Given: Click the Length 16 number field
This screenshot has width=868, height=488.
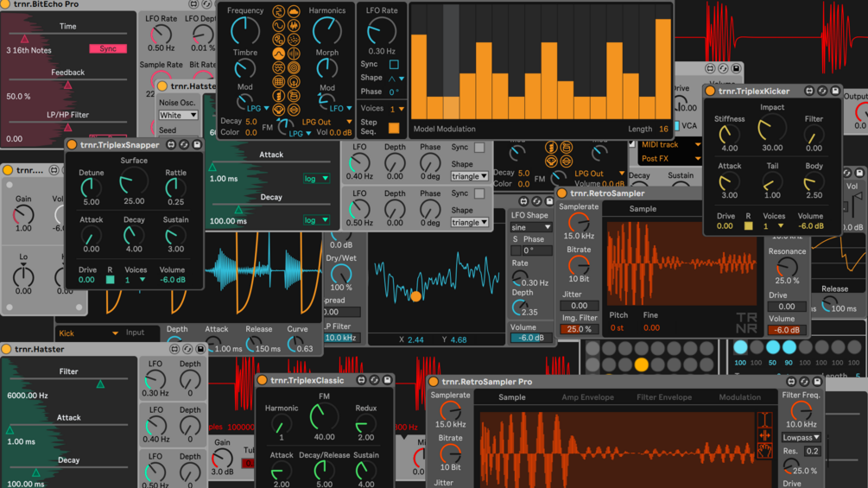Looking at the screenshot, I should click(663, 129).
